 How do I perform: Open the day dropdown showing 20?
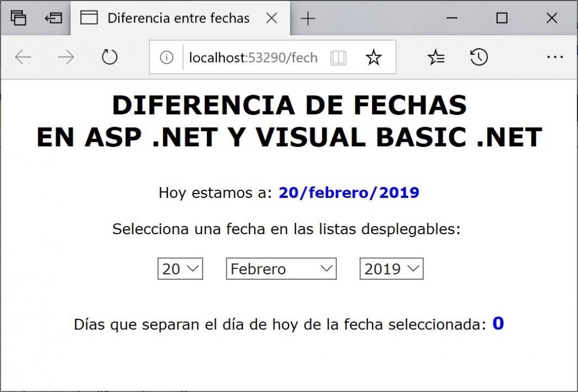pyautogui.click(x=179, y=269)
